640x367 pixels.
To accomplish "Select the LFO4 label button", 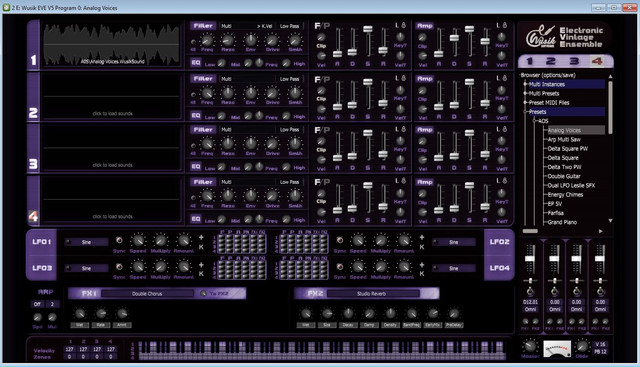I will [x=499, y=268].
